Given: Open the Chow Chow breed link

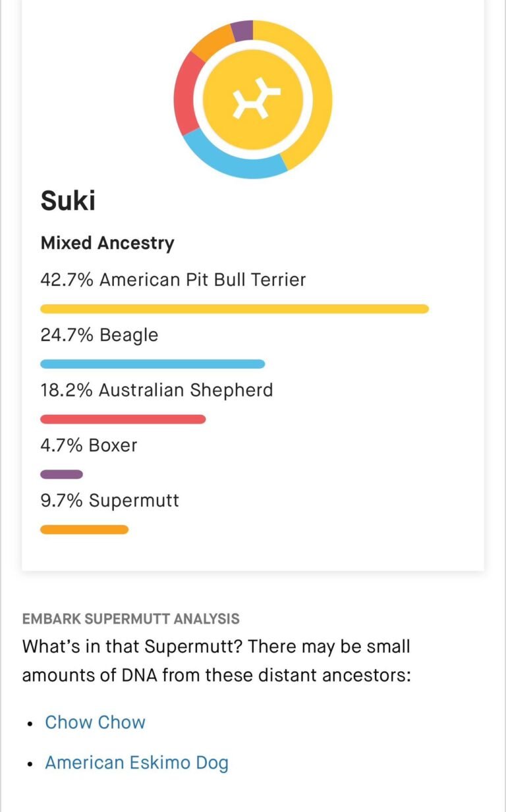Looking at the screenshot, I should (95, 722).
